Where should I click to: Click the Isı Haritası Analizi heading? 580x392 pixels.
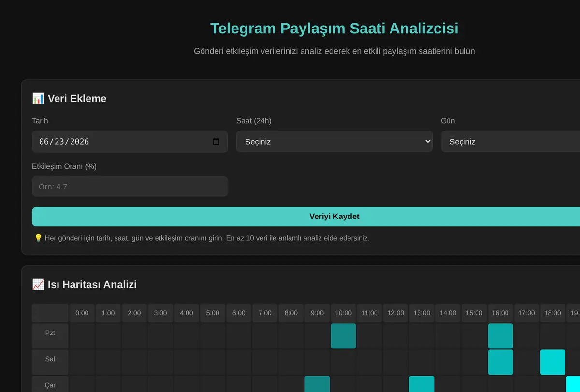pyautogui.click(x=84, y=285)
